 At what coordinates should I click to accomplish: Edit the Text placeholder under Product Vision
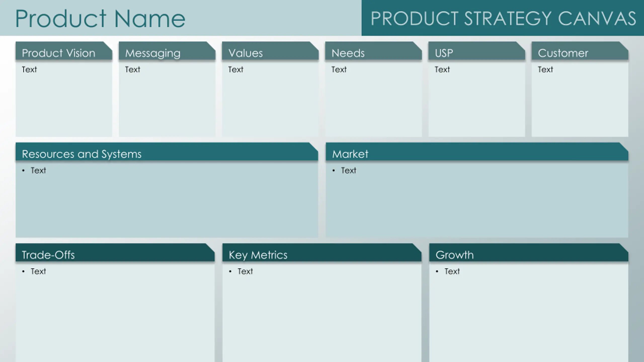(x=29, y=69)
